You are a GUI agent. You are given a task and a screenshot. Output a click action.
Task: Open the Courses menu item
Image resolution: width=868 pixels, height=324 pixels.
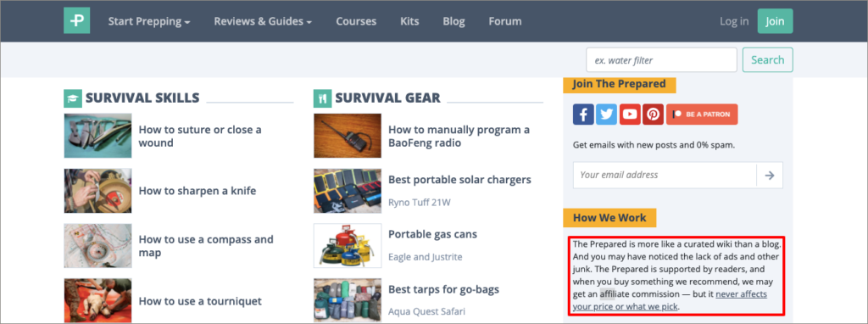pyautogui.click(x=356, y=21)
